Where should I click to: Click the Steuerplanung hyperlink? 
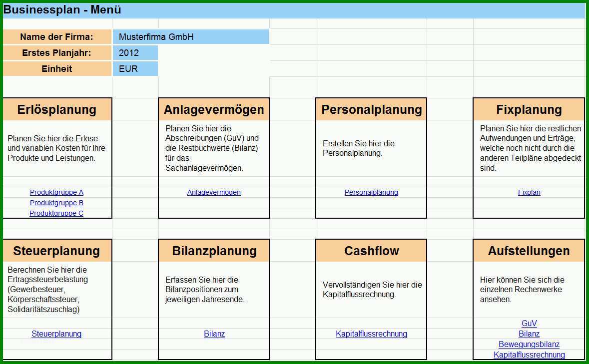(x=56, y=334)
